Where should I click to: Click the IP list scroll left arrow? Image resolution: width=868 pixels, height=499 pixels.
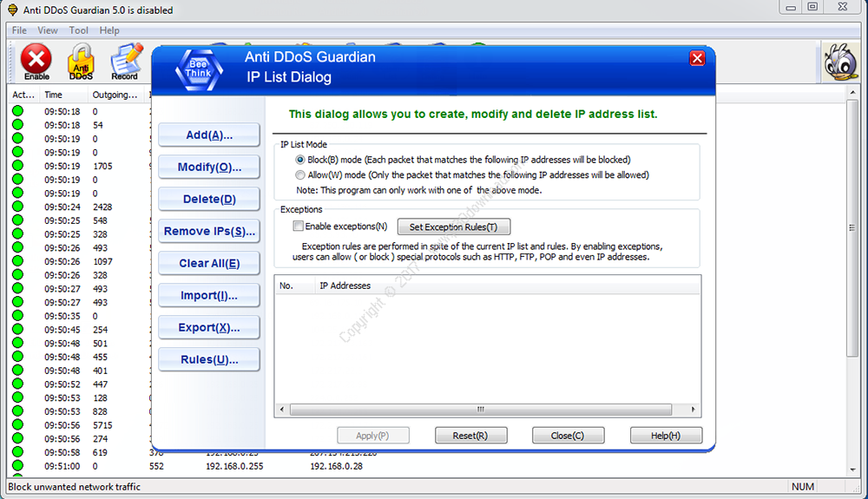(x=282, y=410)
